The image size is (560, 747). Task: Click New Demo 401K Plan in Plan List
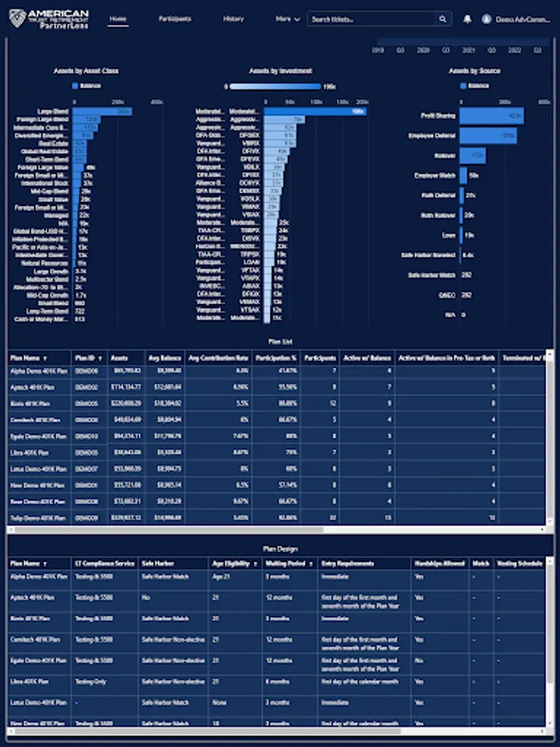click(x=37, y=486)
